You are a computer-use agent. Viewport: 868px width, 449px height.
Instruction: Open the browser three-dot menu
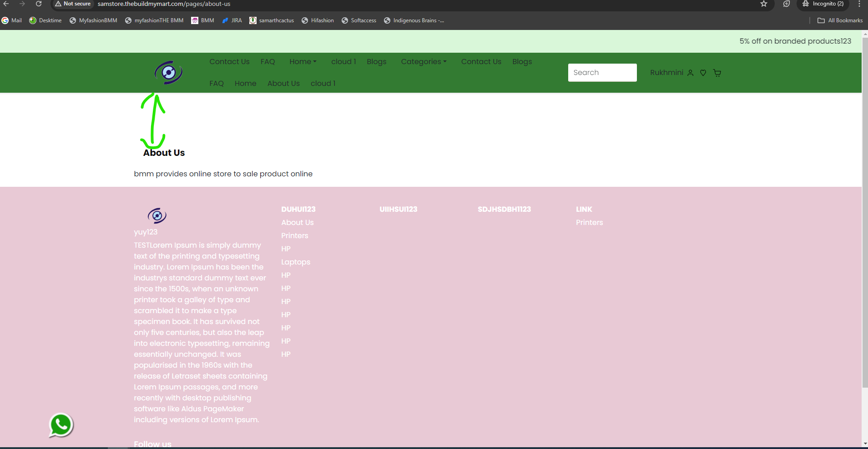pos(859,4)
